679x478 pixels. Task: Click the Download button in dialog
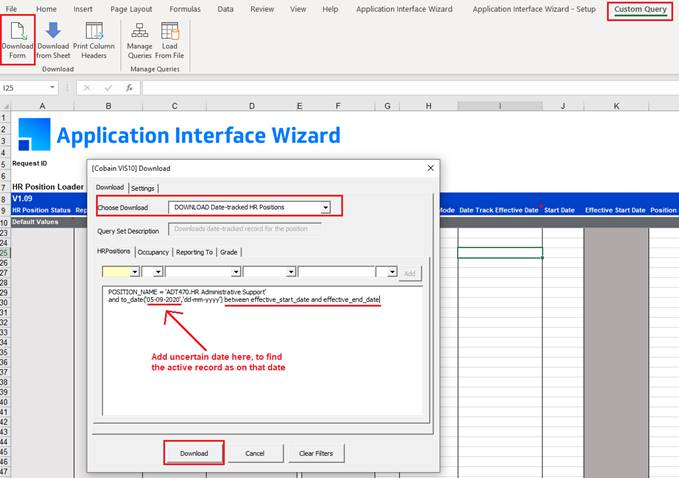pyautogui.click(x=194, y=453)
